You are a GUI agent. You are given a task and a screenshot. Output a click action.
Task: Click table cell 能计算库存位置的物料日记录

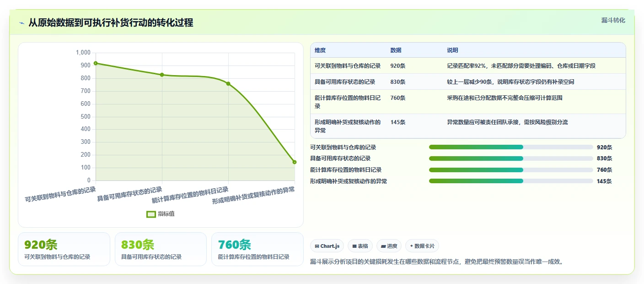[x=348, y=102]
